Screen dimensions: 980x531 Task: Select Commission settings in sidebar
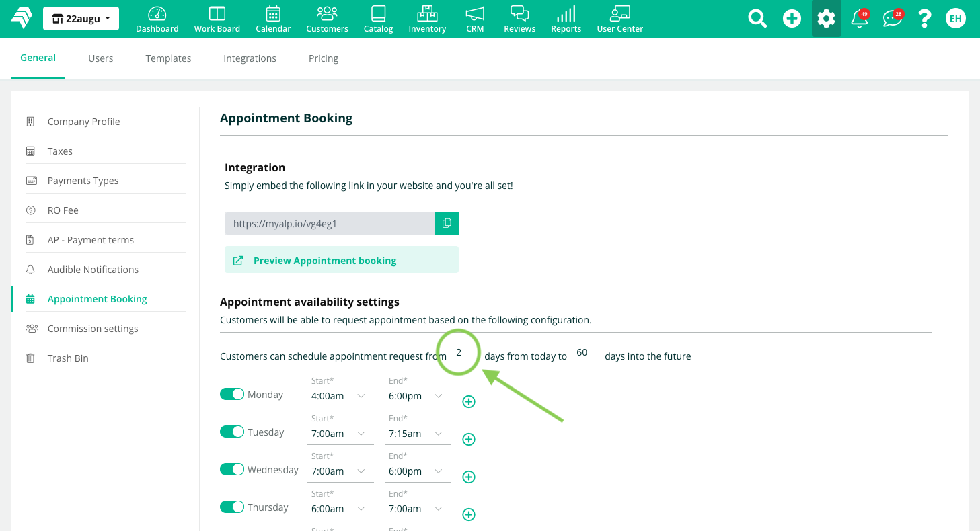point(93,329)
